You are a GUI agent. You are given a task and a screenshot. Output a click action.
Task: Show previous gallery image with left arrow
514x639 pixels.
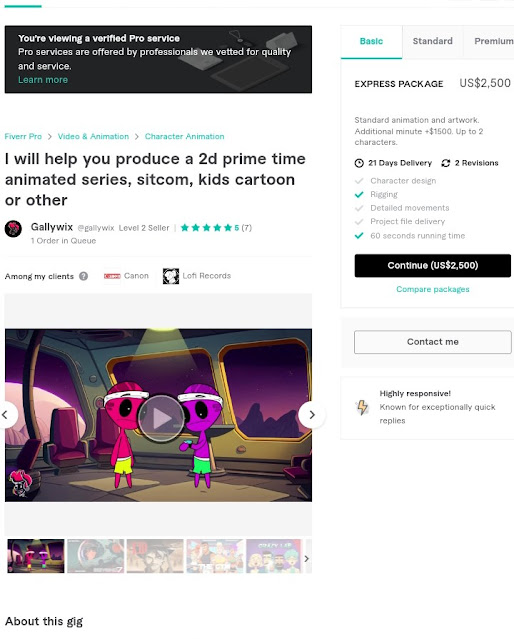click(6, 415)
